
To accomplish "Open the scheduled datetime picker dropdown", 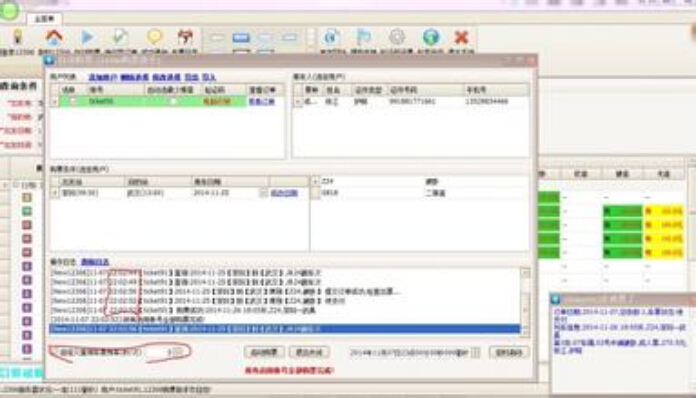I will click(475, 353).
